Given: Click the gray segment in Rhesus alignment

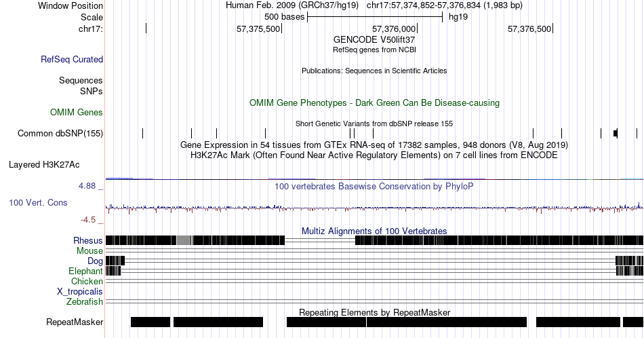Looking at the screenshot, I should pos(184,240).
